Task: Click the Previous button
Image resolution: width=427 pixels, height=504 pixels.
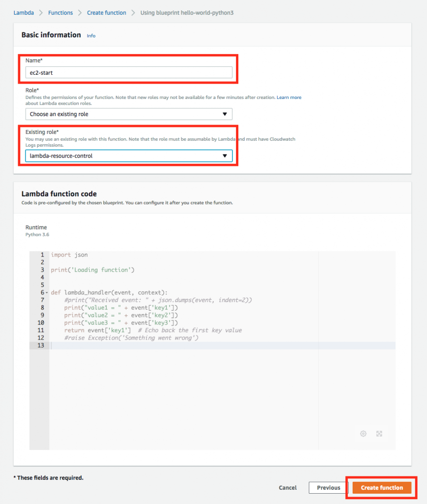Action: pyautogui.click(x=328, y=487)
